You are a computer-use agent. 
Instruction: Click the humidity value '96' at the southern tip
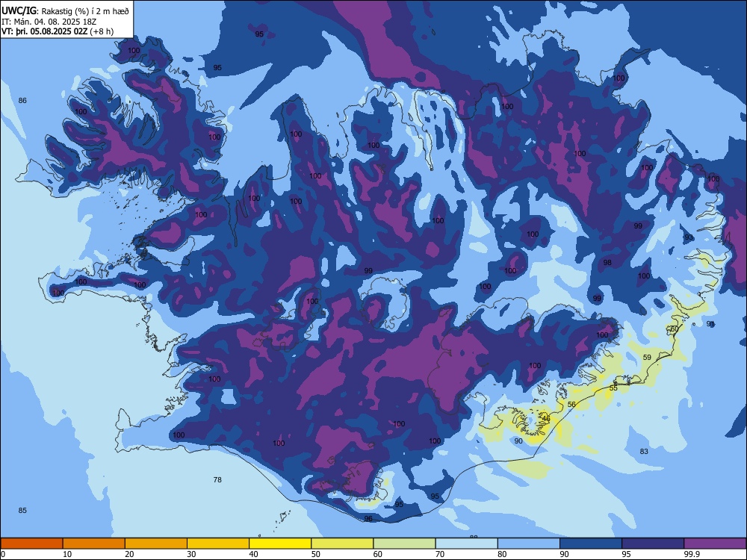coord(368,519)
